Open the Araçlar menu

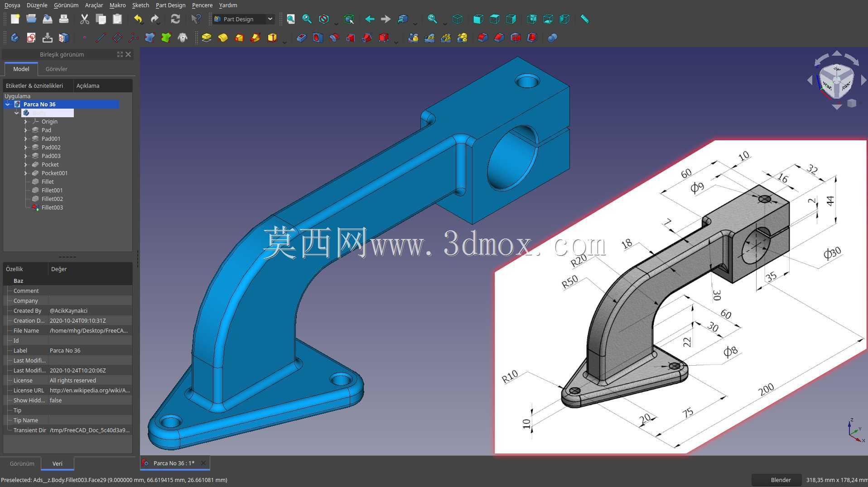(x=94, y=5)
